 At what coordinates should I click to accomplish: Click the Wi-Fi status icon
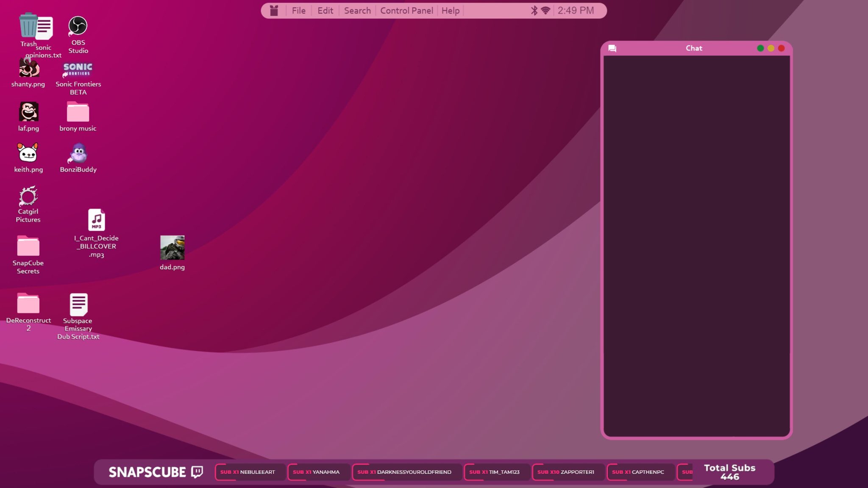tap(545, 11)
